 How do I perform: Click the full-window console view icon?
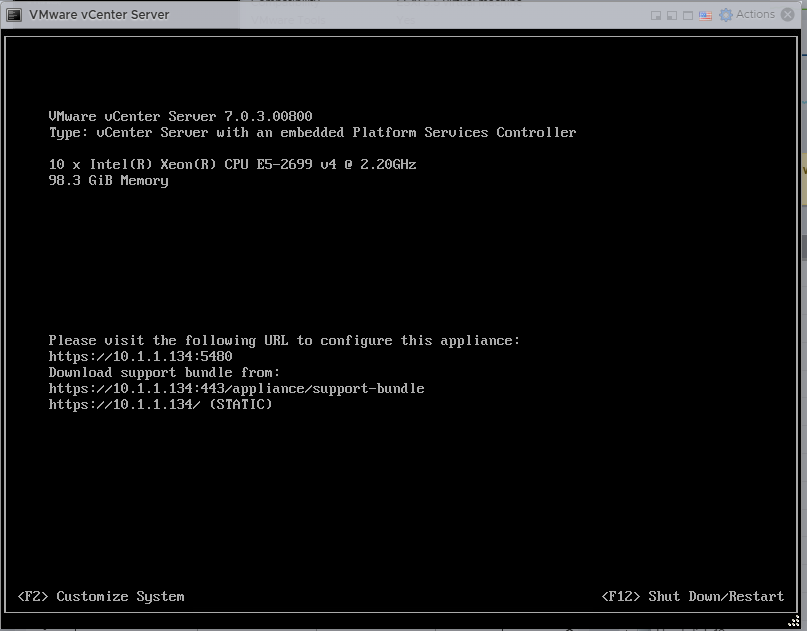tap(688, 15)
